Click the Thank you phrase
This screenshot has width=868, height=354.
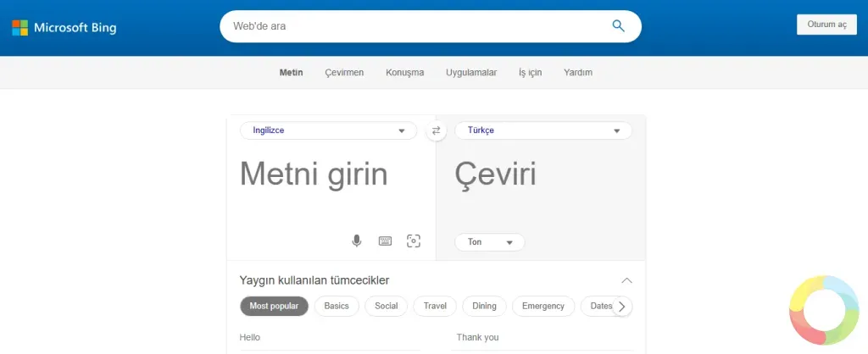(x=478, y=337)
